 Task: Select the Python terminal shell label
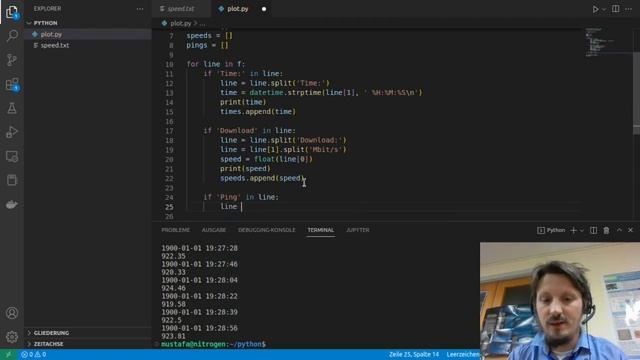[551, 230]
